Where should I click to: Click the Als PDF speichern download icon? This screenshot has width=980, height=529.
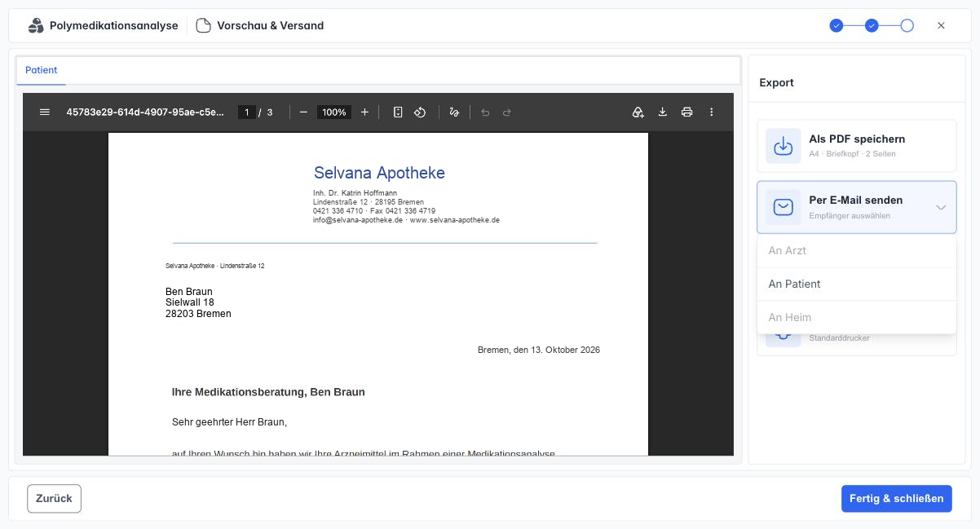point(783,146)
